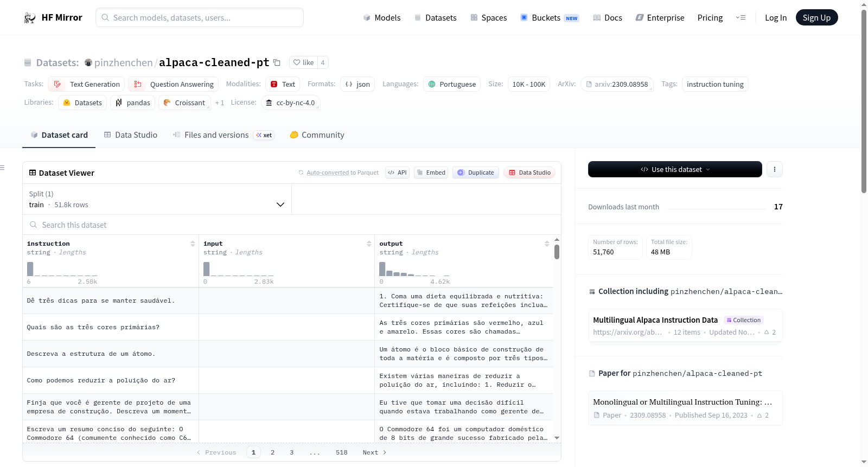Click the heart like button
The height and width of the screenshot is (467, 868).
[x=303, y=62]
